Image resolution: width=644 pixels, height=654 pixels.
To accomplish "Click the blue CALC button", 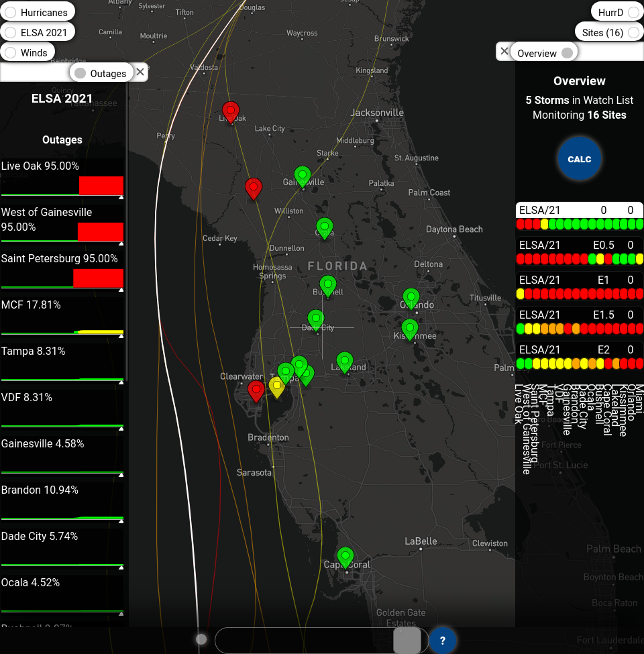I will 580,159.
